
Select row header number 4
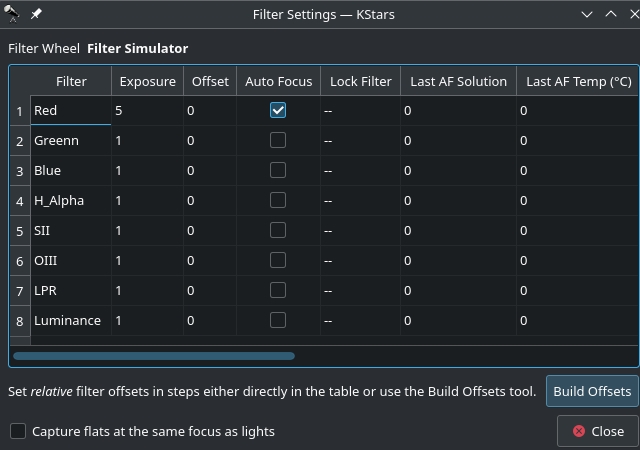20,201
